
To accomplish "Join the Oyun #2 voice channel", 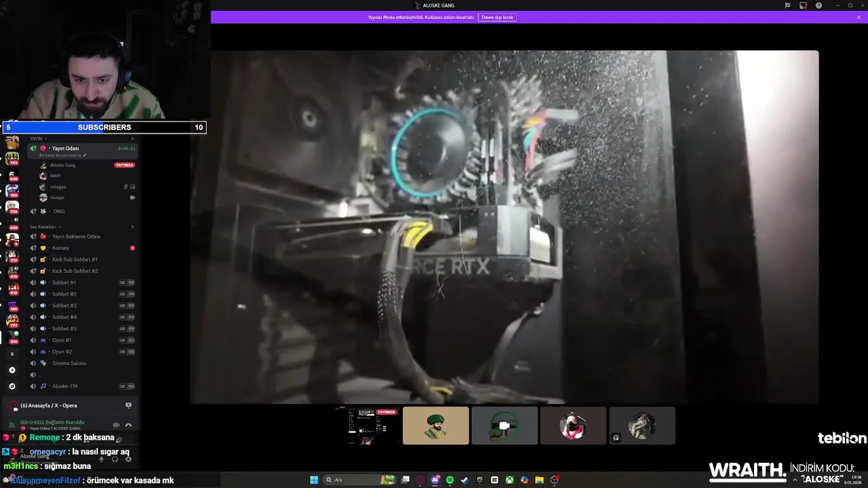I will tap(83, 352).
